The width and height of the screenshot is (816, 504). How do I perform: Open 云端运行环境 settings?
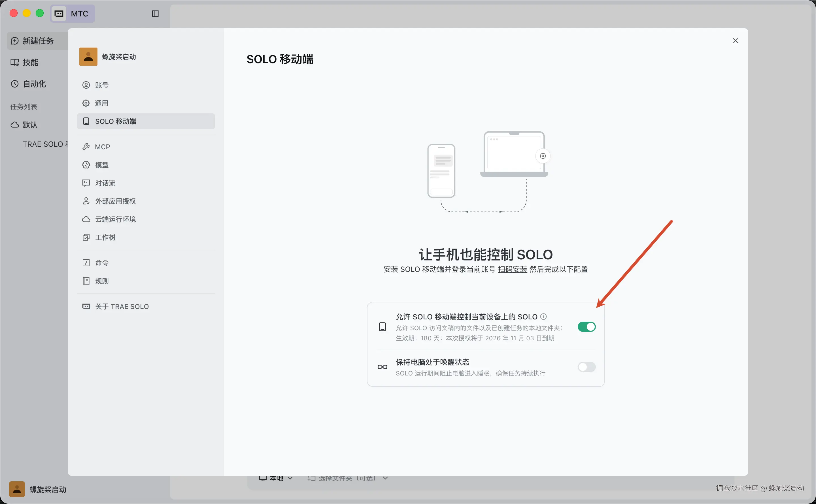coord(146,219)
